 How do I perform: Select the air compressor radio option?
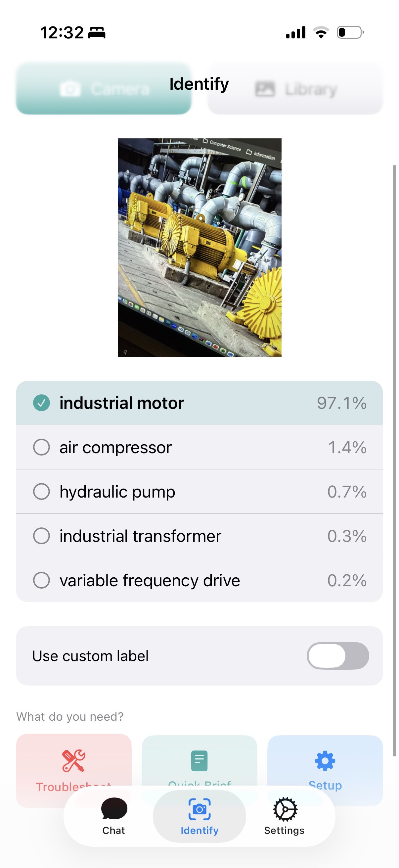[41, 447]
